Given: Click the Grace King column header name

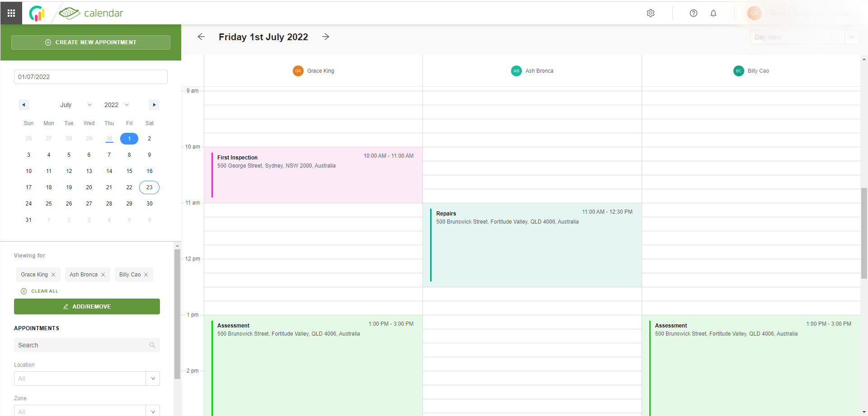Looking at the screenshot, I should point(321,71).
